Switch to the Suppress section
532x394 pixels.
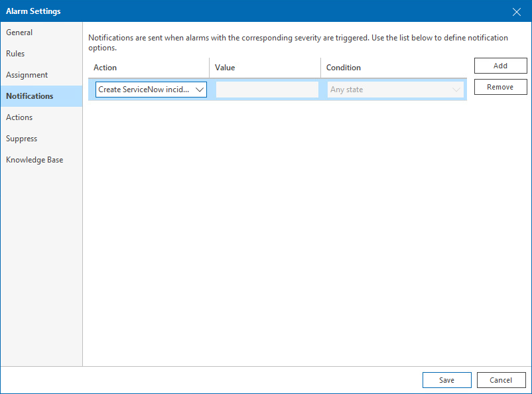pyautogui.click(x=41, y=139)
